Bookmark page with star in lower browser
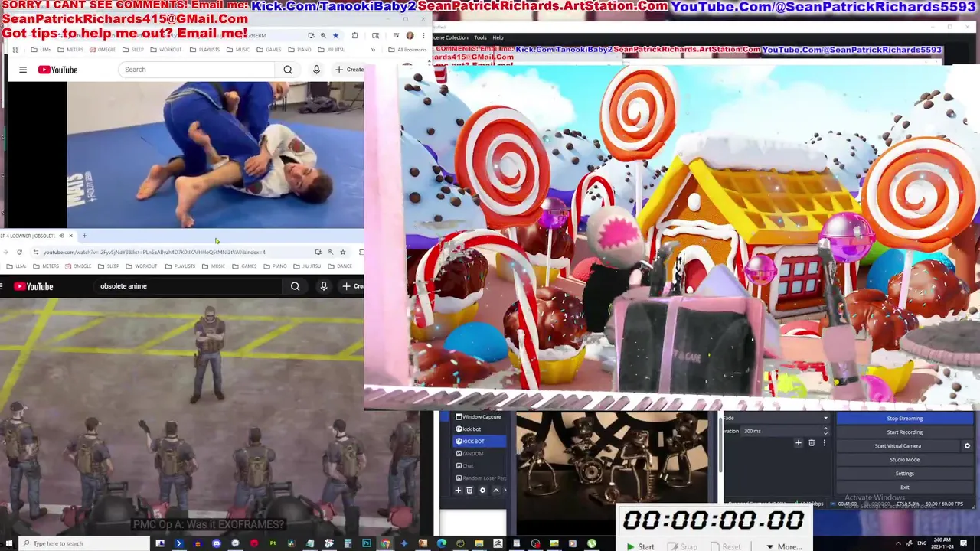980x551 pixels. [x=342, y=252]
